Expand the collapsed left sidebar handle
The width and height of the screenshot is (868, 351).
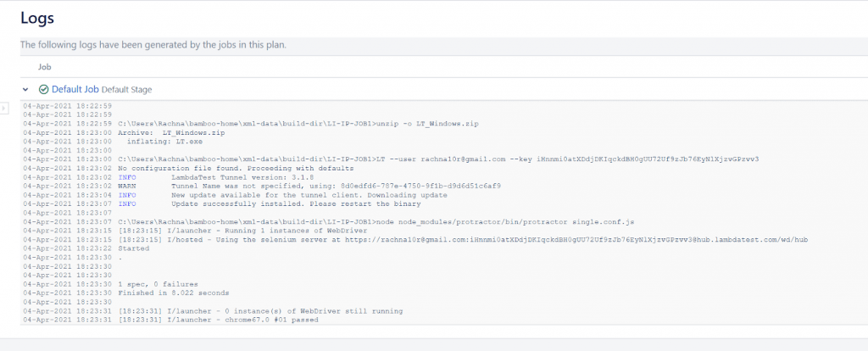click(4, 108)
